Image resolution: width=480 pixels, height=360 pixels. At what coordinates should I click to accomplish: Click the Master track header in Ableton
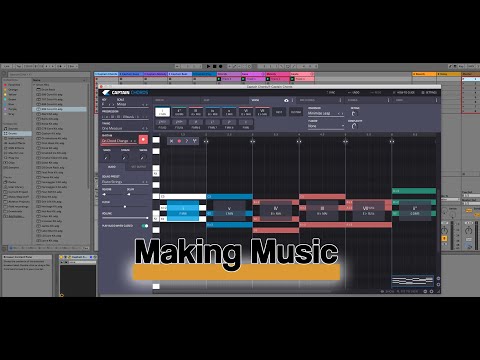(x=470, y=74)
